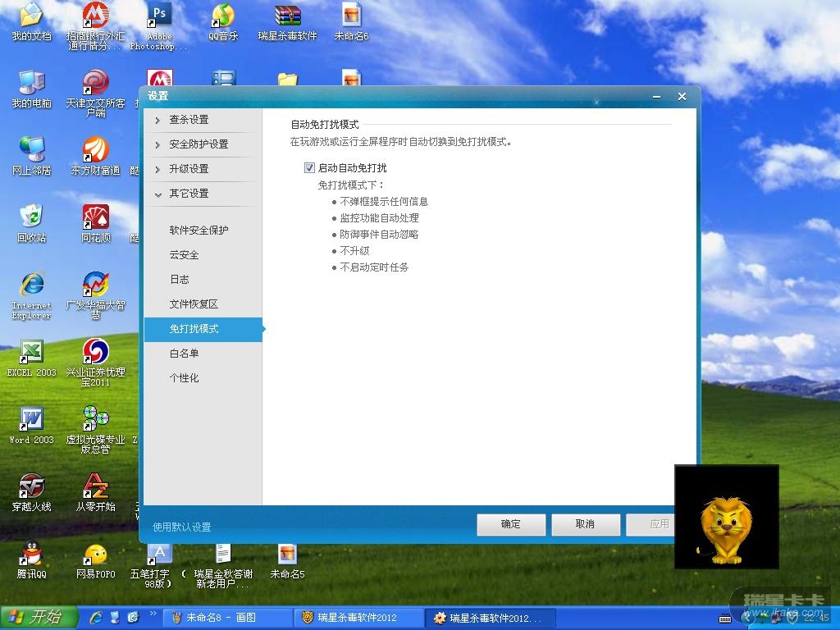840x630 pixels.
Task: Launch Adobe Photoshop desktop shortcut
Action: tap(159, 25)
